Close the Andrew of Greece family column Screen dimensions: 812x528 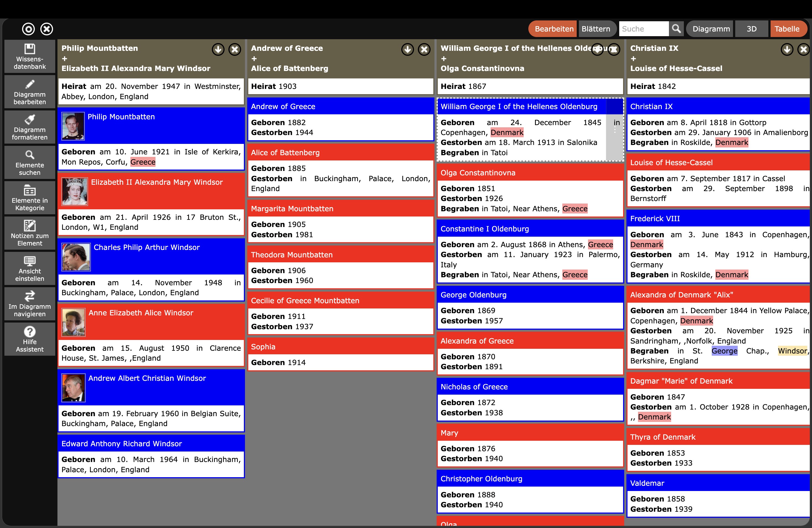pyautogui.click(x=424, y=49)
